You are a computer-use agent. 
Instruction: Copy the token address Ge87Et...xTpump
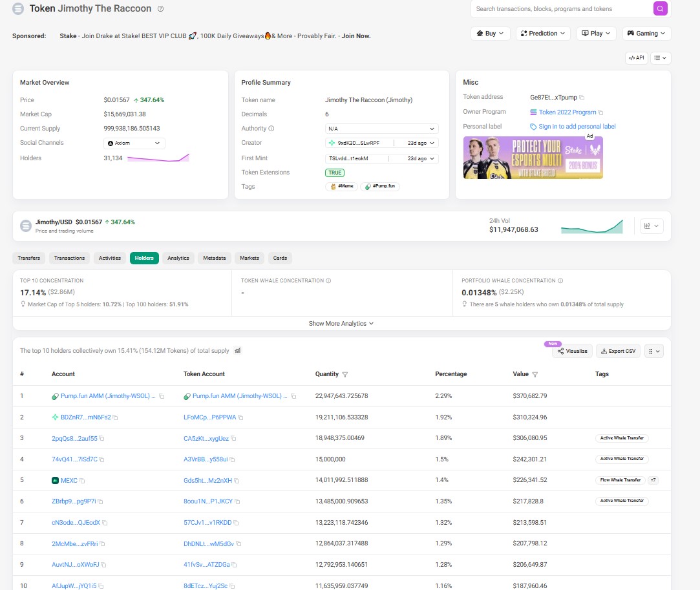(x=582, y=98)
